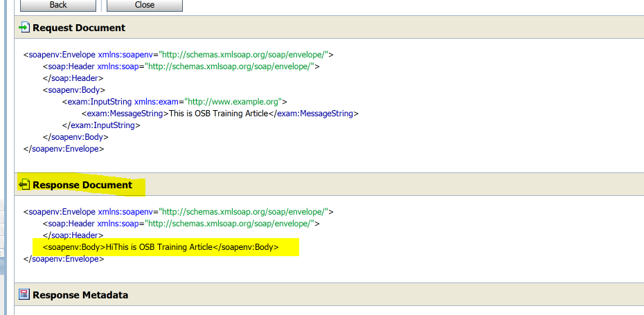Click the request soapenv:Body opening tag
Viewport: 644px width, 315px height.
tap(74, 90)
